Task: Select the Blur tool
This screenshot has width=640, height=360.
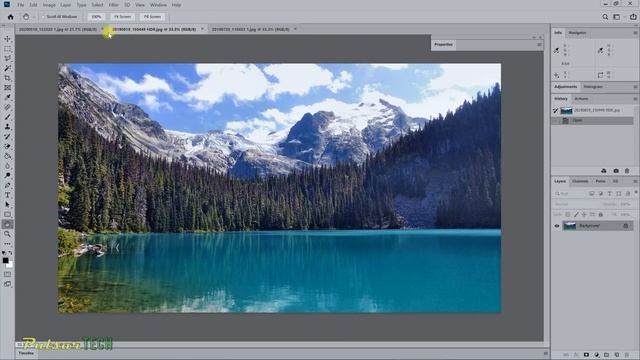Action: [7, 166]
